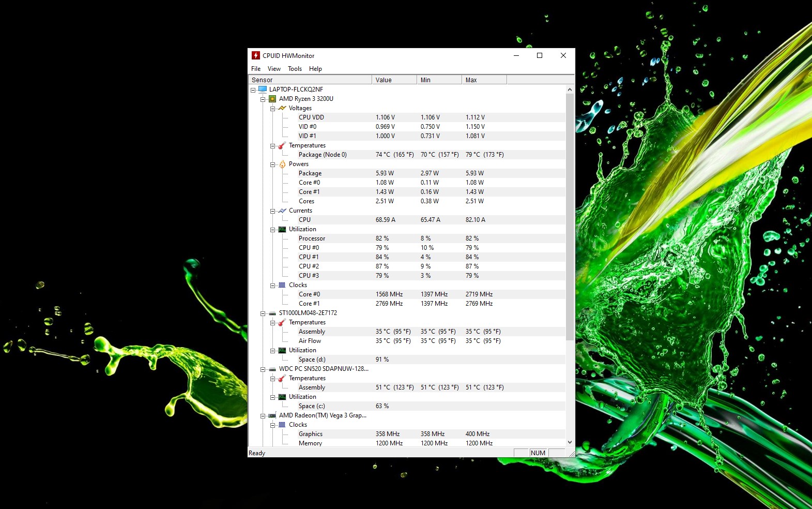Screen dimensions: 812x509
Task: Click the CPU Clocks waveform icon
Action: coord(282,285)
